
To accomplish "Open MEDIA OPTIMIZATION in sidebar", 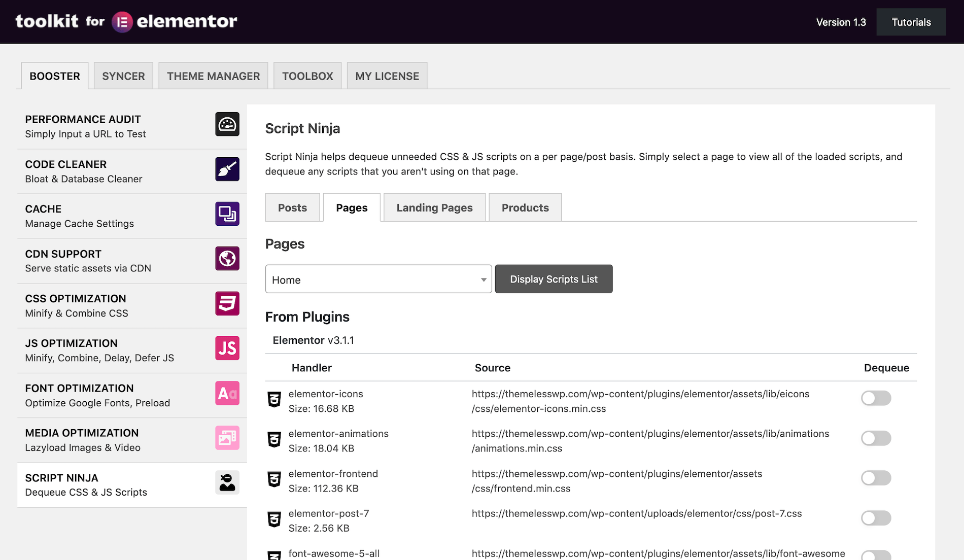I will (132, 440).
